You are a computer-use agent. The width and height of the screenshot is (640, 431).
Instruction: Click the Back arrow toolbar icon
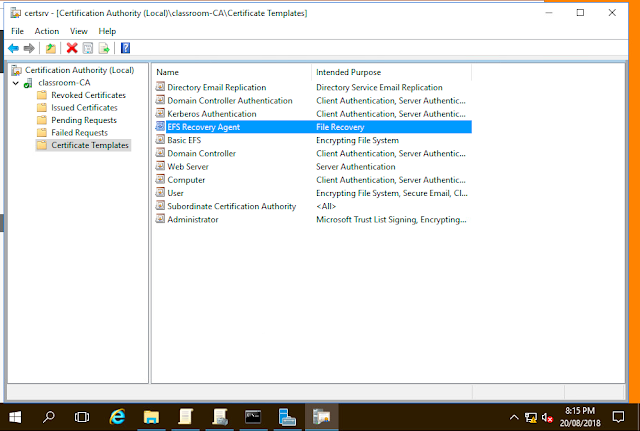[13, 49]
